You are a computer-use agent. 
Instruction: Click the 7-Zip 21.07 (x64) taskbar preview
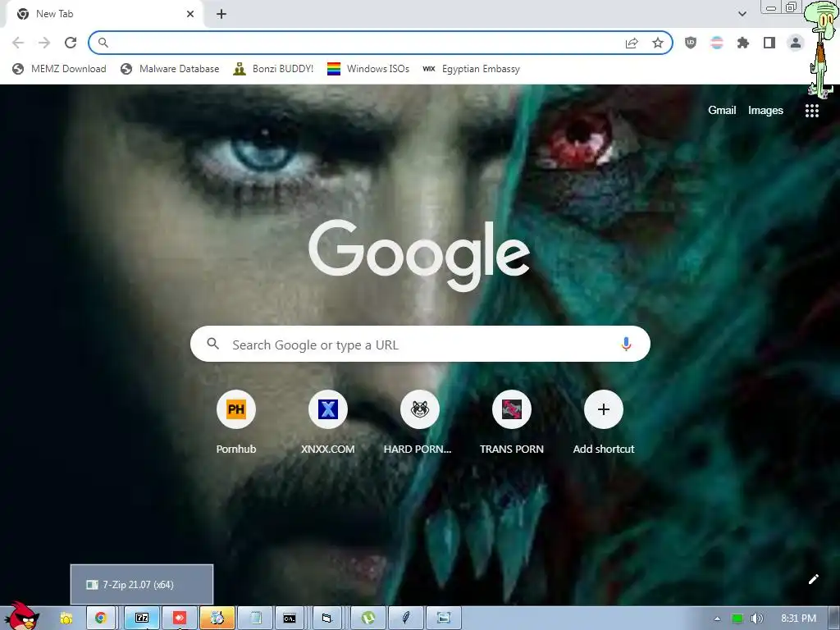(142, 584)
